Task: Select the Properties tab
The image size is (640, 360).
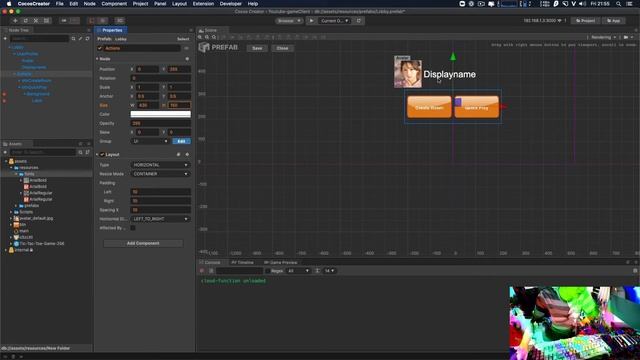Action: click(111, 30)
